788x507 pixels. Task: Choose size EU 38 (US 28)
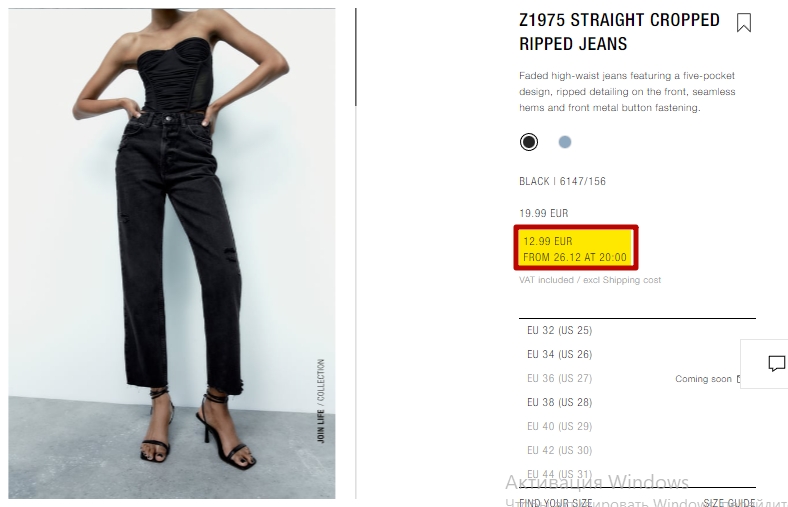pos(637,402)
